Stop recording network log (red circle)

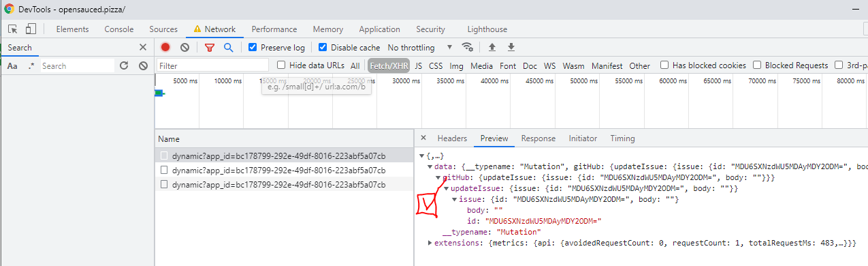165,47
